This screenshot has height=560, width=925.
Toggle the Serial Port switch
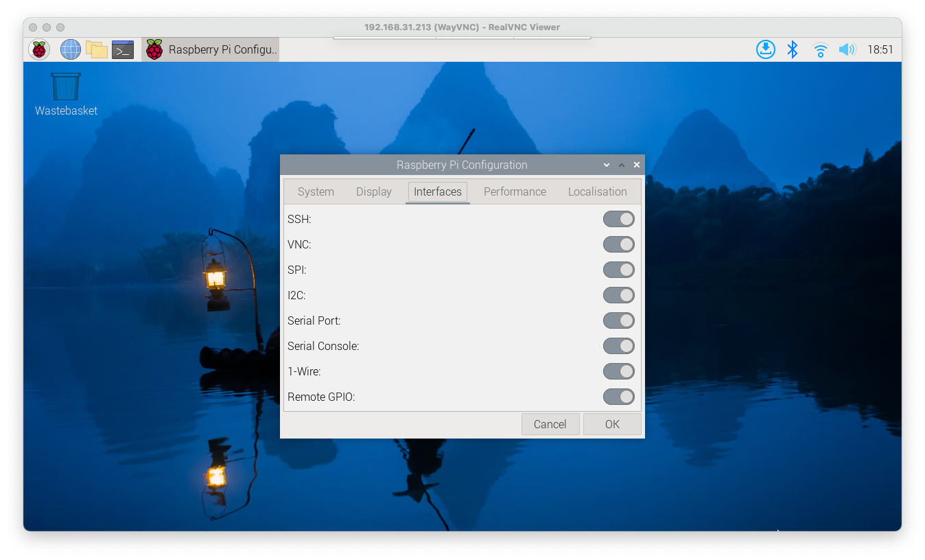pos(619,320)
